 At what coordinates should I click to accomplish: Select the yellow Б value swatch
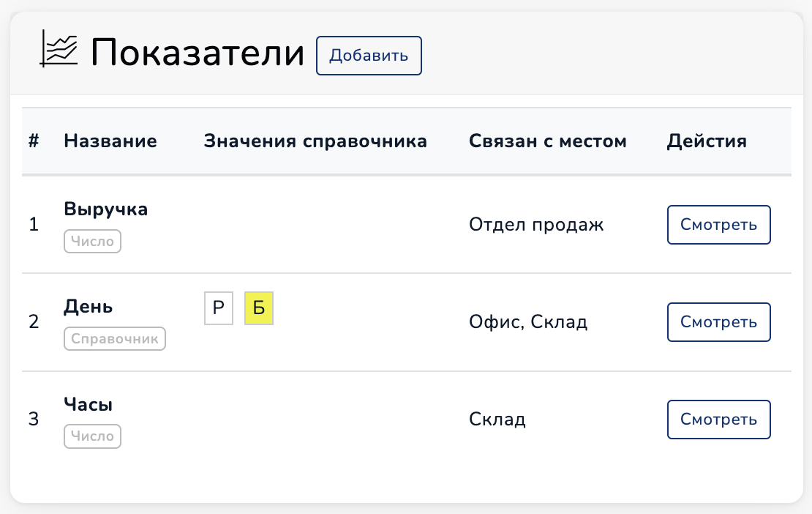[259, 308]
